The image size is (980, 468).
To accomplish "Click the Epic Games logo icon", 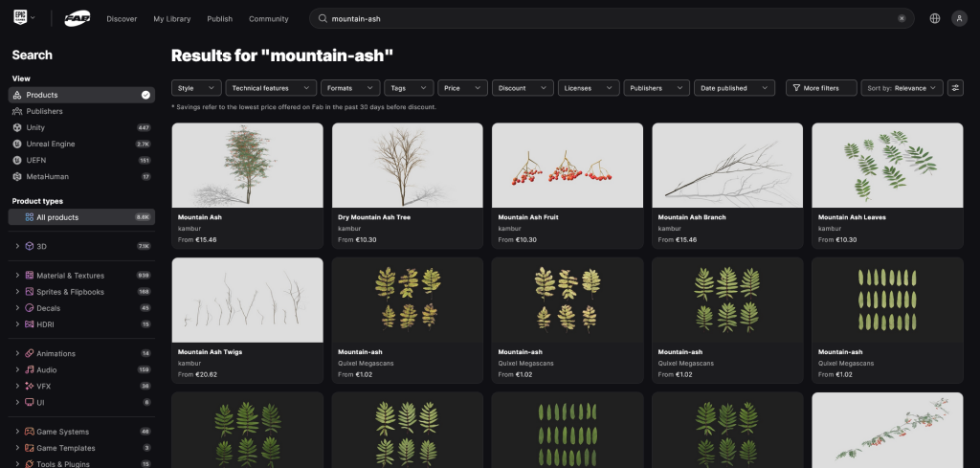I will (20, 18).
